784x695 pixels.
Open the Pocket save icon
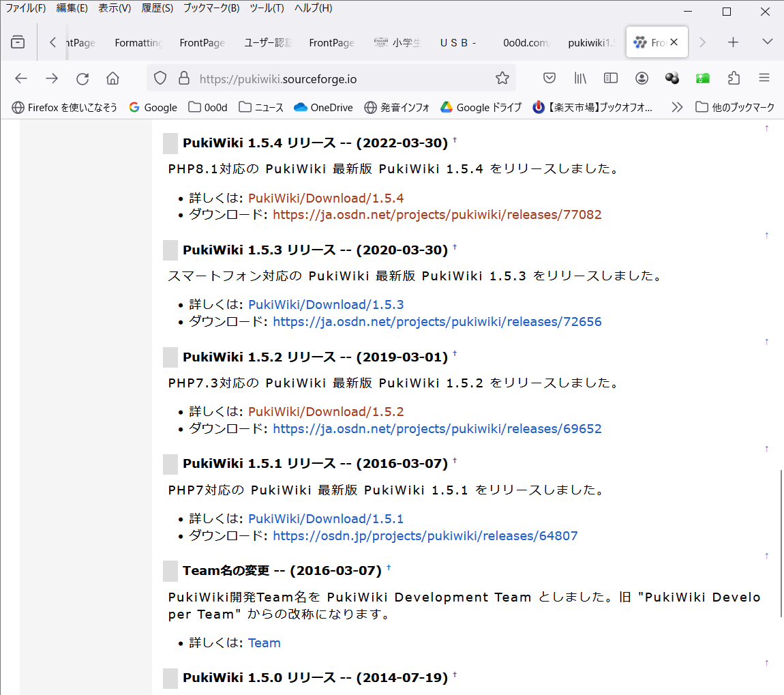coord(549,78)
